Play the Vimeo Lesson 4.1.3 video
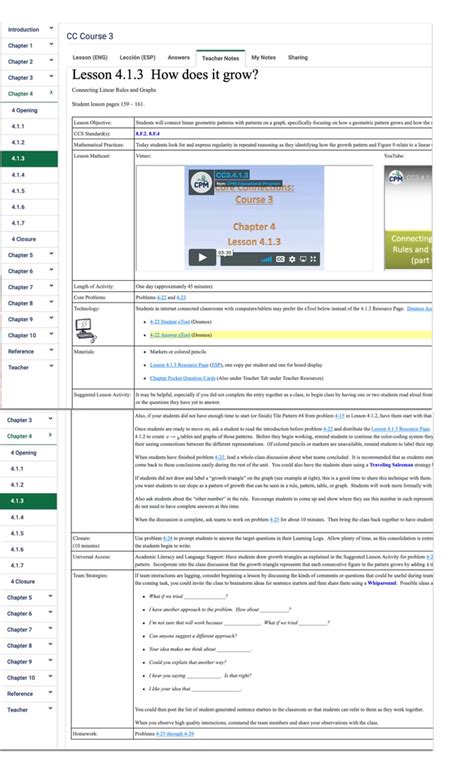This screenshot has width=474, height=773. pos(202,257)
